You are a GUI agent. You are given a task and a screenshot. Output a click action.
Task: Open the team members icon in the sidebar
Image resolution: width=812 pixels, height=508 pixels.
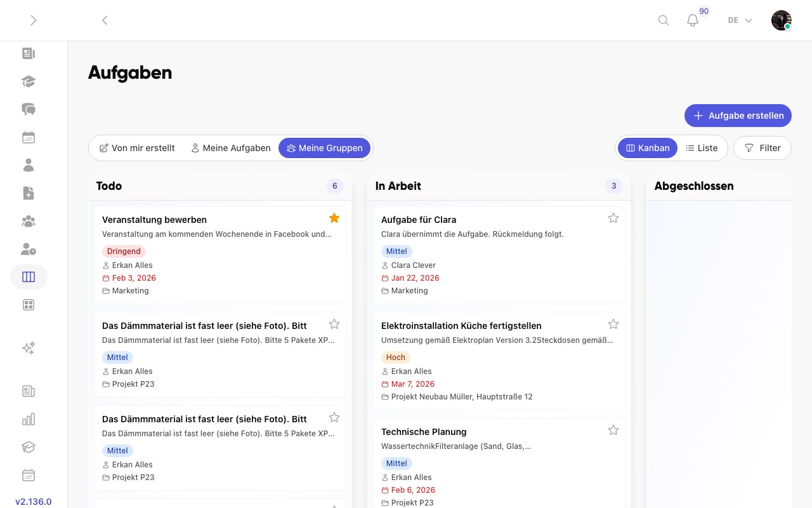(x=28, y=221)
